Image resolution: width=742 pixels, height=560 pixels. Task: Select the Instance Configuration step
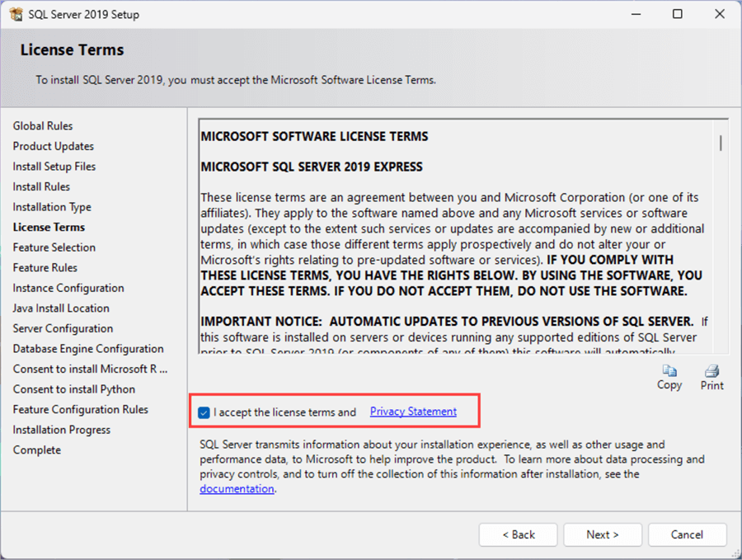click(x=68, y=289)
